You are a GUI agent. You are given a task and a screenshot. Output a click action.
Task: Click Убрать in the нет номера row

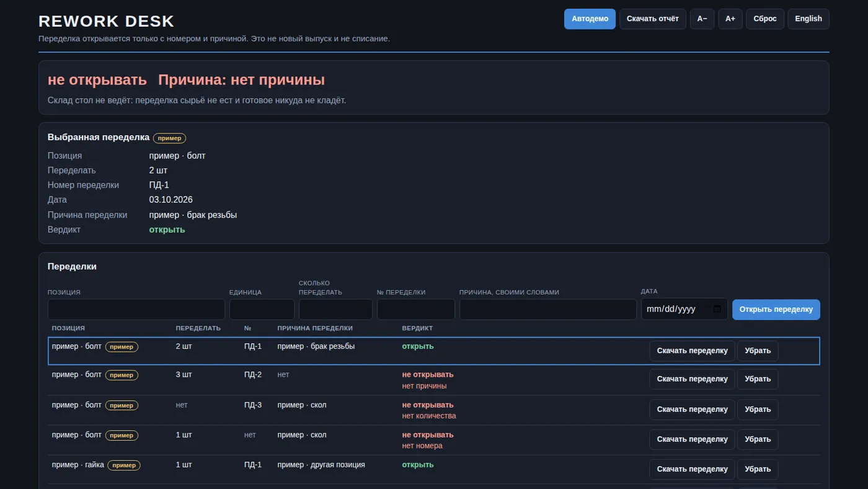758,439
